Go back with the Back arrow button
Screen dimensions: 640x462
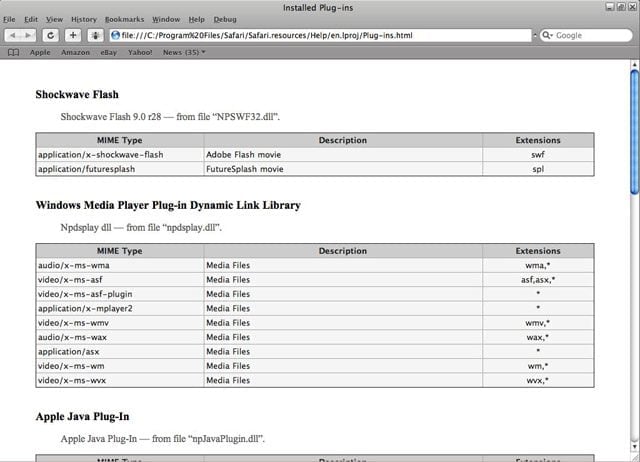[13, 36]
